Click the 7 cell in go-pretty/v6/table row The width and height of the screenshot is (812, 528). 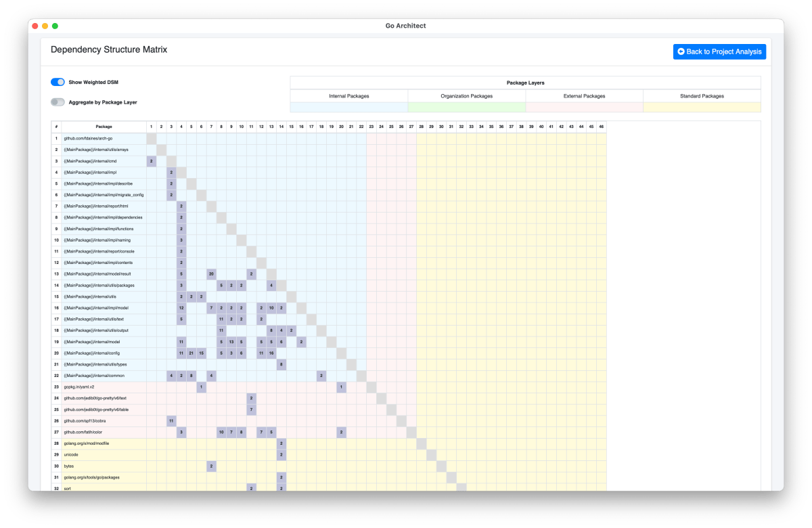(251, 410)
